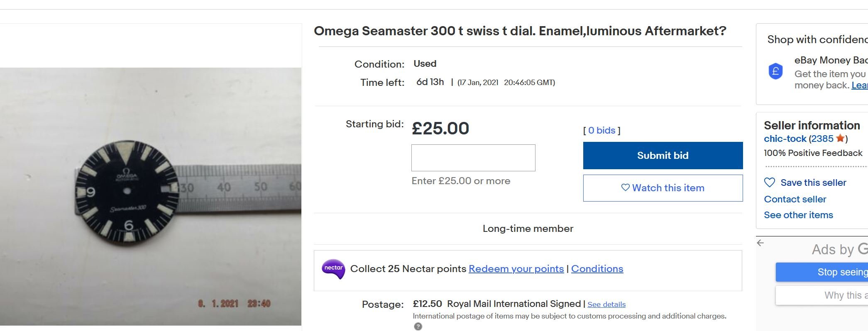Click the heart icon beside Save this seller
This screenshot has height=331, width=868.
pyautogui.click(x=770, y=183)
